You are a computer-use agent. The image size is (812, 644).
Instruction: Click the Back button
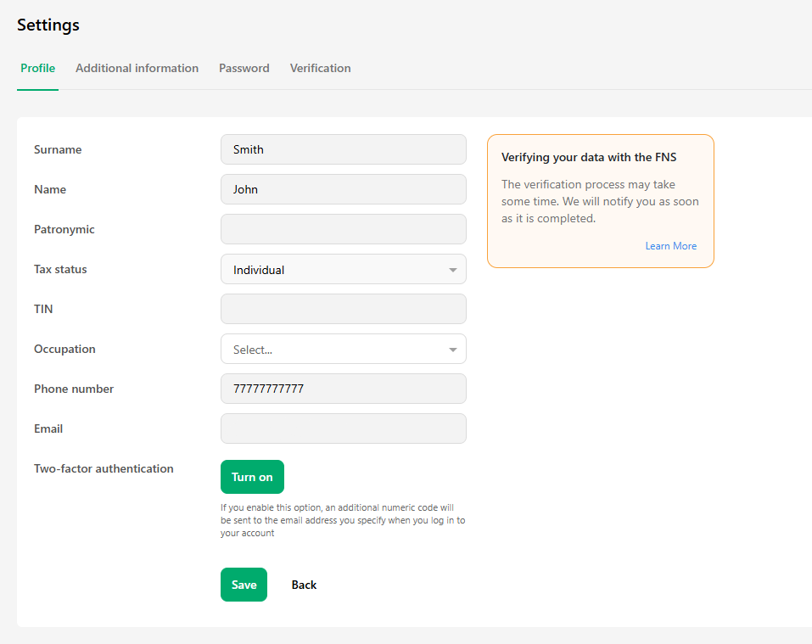[x=304, y=585]
